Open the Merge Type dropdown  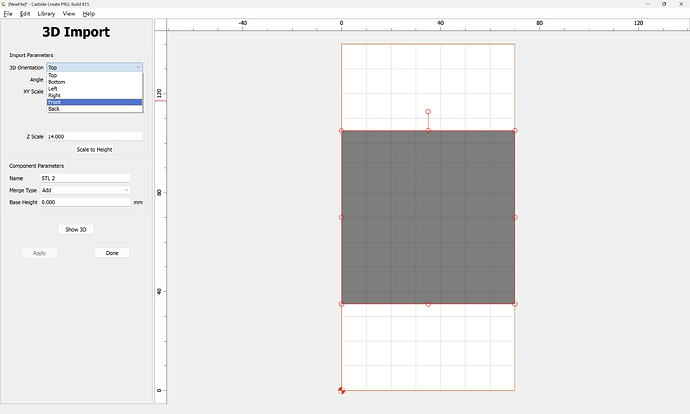point(85,190)
